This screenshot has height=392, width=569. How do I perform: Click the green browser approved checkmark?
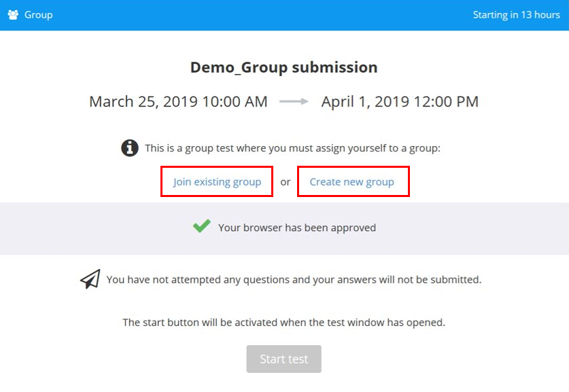pyautogui.click(x=201, y=226)
